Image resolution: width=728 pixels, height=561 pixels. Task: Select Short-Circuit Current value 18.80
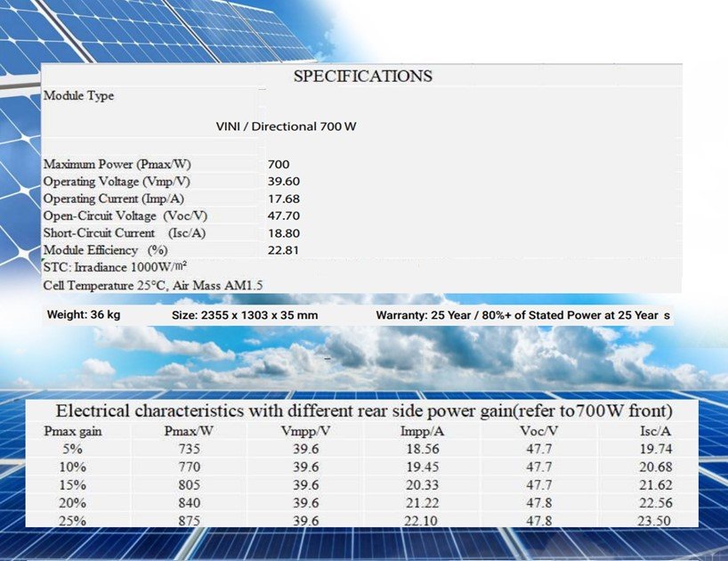(284, 233)
